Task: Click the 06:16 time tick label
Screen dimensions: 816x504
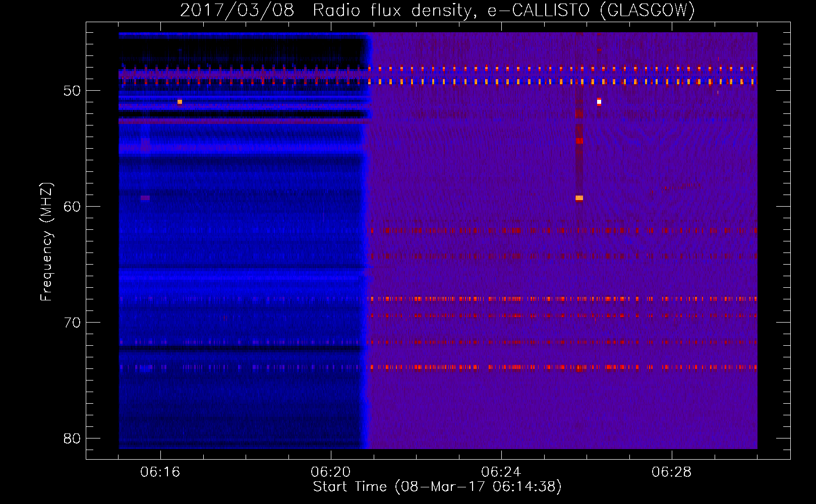Action: (x=160, y=472)
